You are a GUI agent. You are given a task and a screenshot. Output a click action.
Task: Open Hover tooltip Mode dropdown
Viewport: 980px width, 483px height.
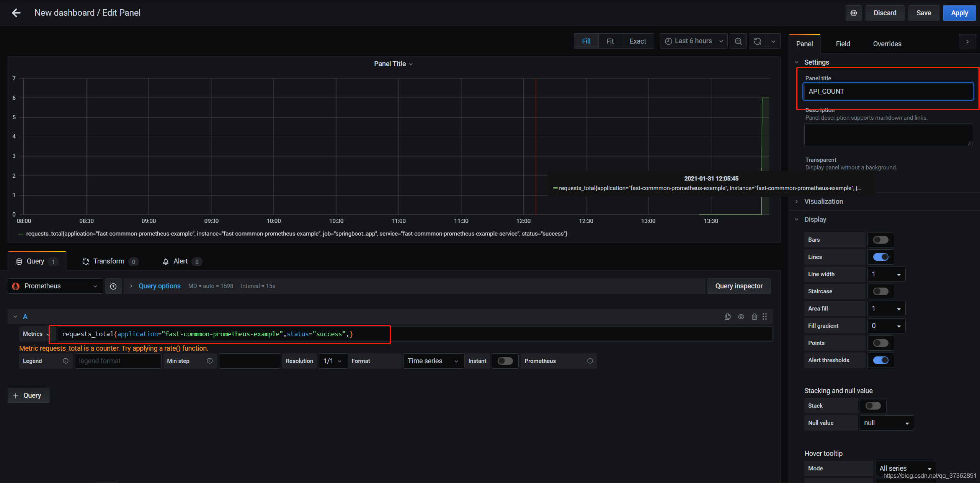[x=905, y=468]
